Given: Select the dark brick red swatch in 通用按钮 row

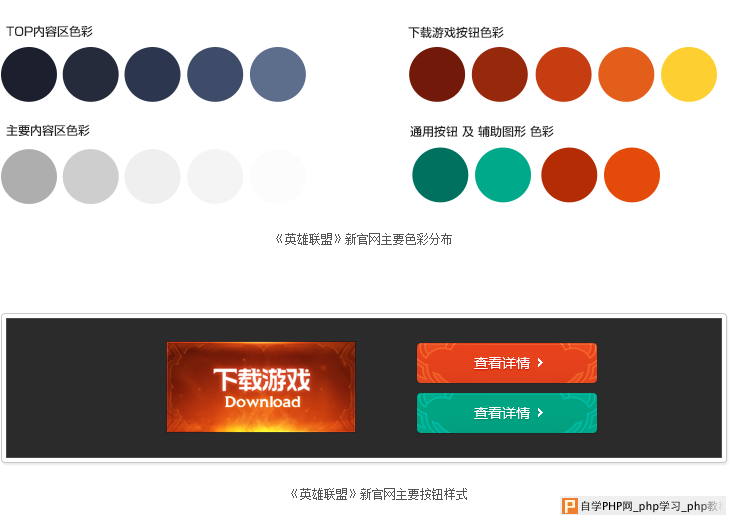Looking at the screenshot, I should pyautogui.click(x=569, y=175).
